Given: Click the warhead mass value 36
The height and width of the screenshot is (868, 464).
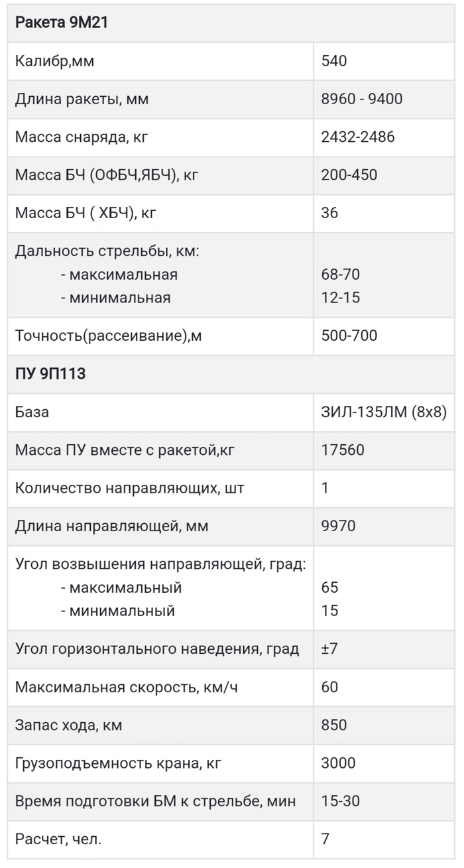Looking at the screenshot, I should click(x=329, y=213).
